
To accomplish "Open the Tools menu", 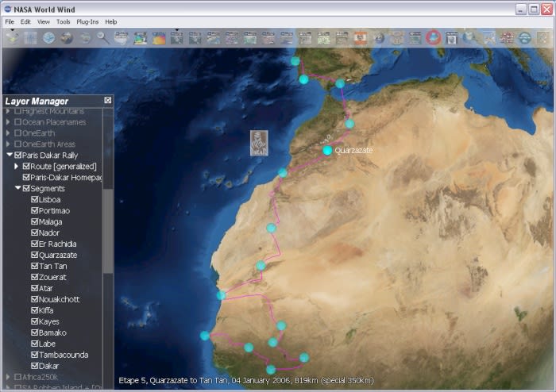I will point(63,21).
